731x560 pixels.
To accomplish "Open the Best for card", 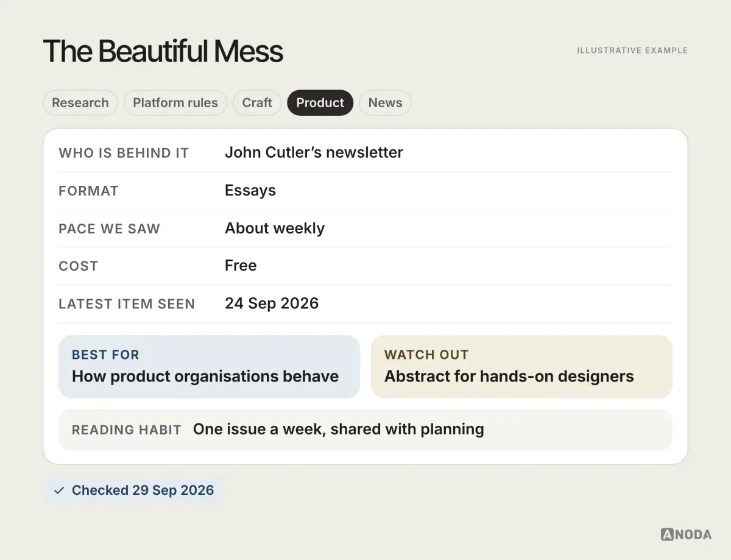I will pos(209,367).
